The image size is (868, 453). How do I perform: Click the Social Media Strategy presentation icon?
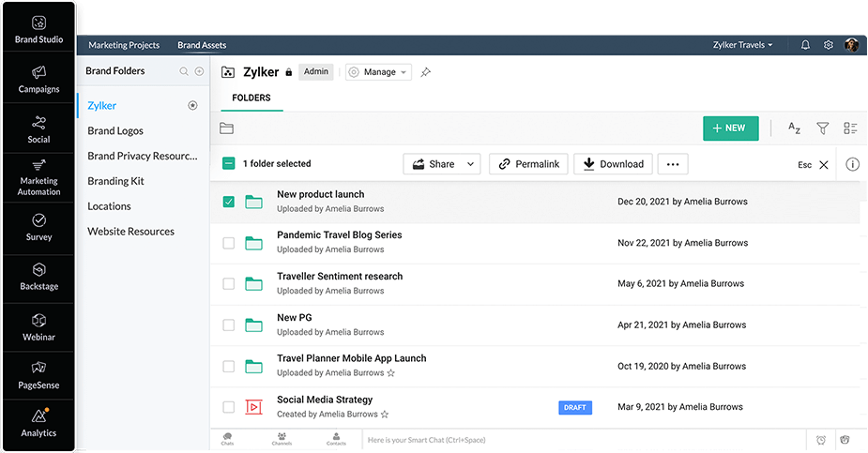(x=253, y=407)
